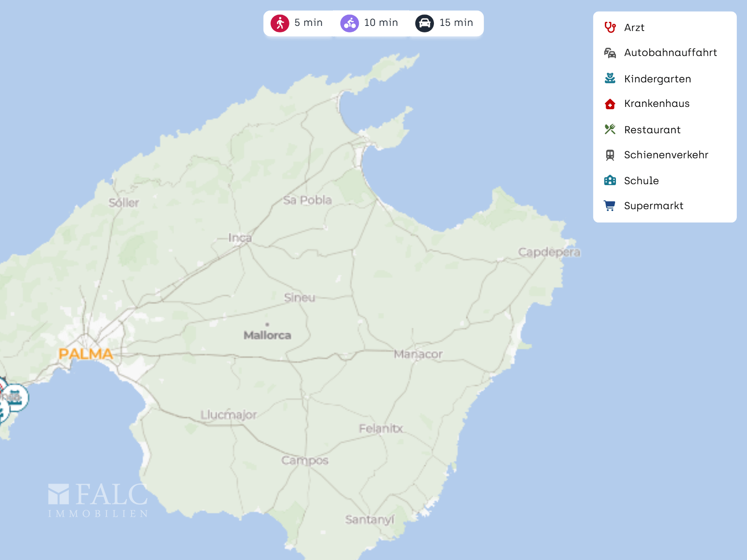Click the Restaurant fork and knife icon
747x560 pixels.
[610, 130]
